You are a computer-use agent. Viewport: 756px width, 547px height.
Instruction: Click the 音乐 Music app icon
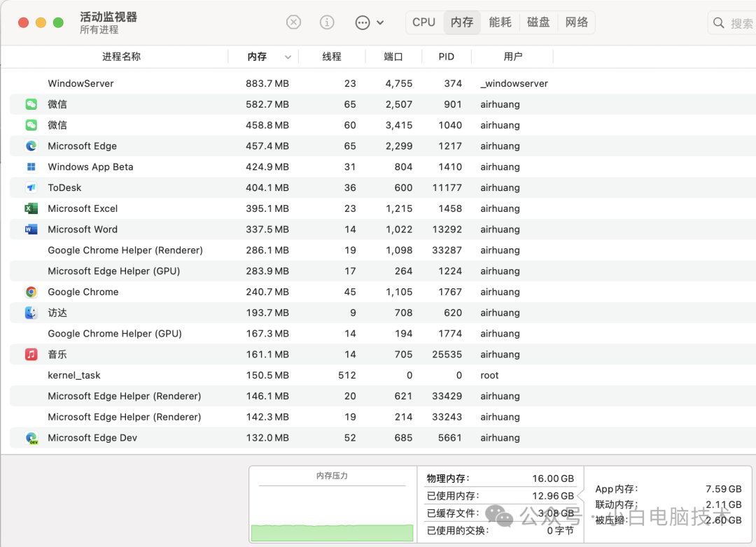(x=31, y=354)
